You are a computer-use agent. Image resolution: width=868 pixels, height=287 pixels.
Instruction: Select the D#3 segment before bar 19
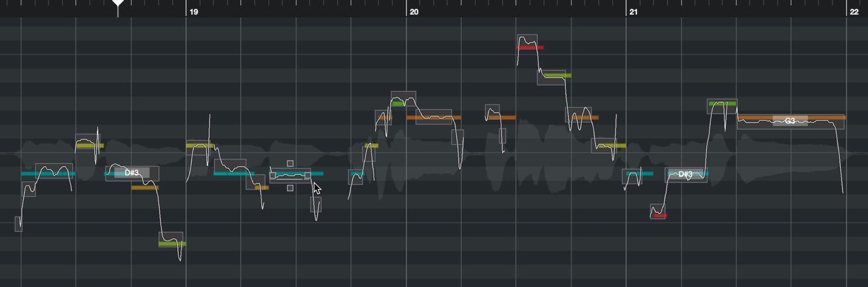(x=132, y=173)
